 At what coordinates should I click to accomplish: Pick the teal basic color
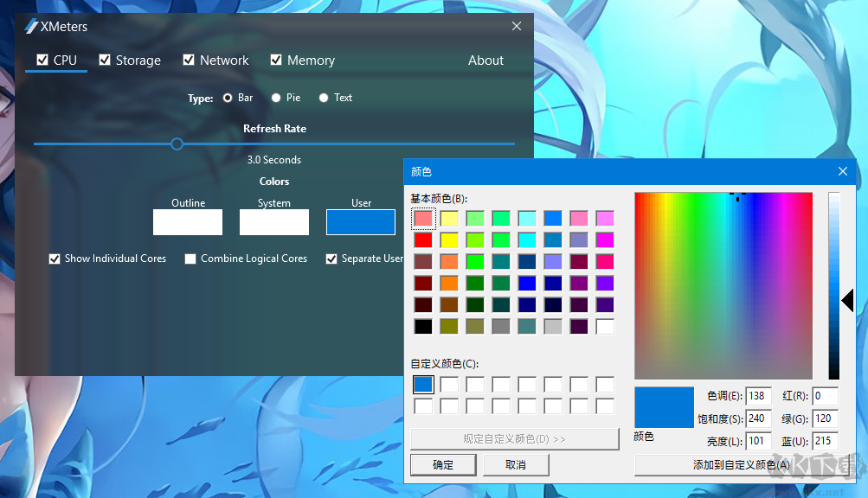pyautogui.click(x=501, y=262)
